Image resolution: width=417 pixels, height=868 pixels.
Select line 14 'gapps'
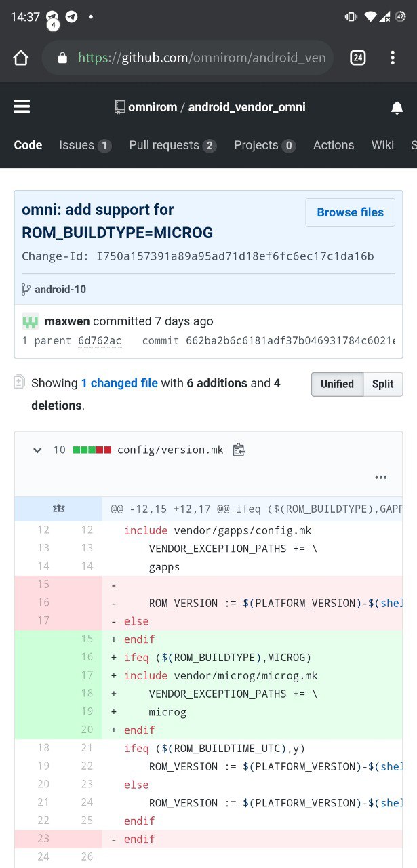208,566
